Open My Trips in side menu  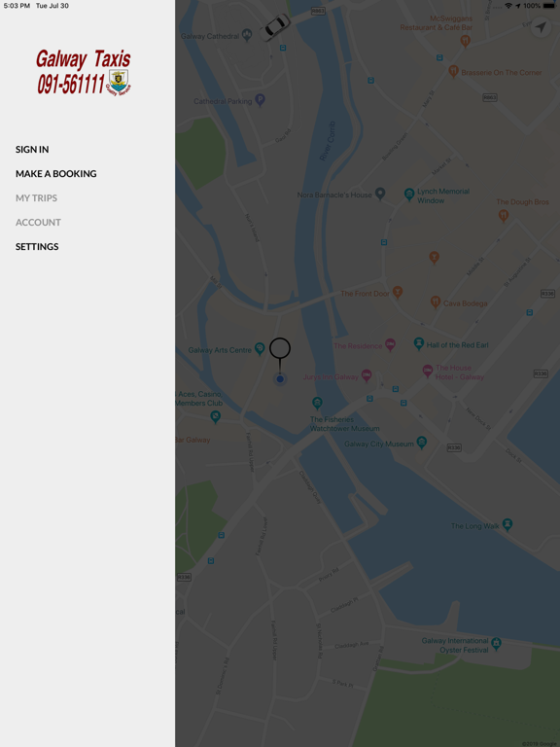(36, 197)
